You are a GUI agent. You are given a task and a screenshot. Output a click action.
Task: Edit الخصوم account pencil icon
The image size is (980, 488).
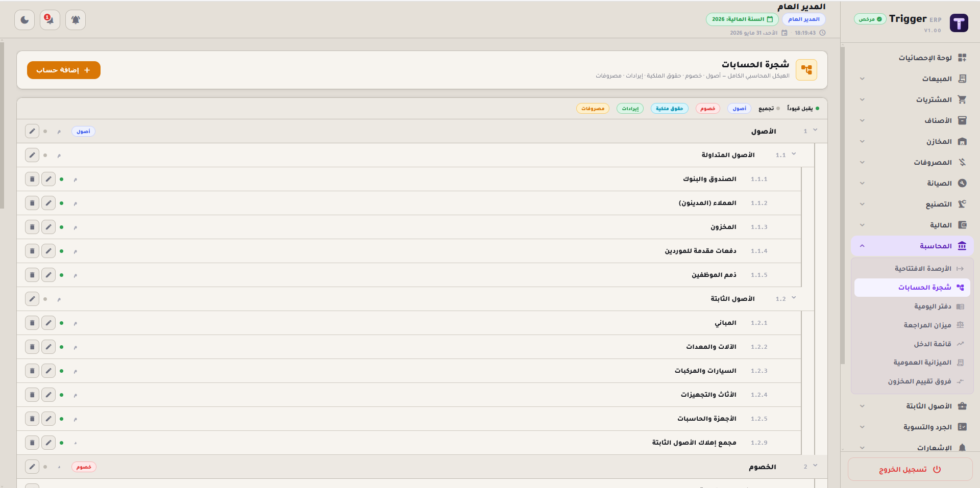pos(32,467)
